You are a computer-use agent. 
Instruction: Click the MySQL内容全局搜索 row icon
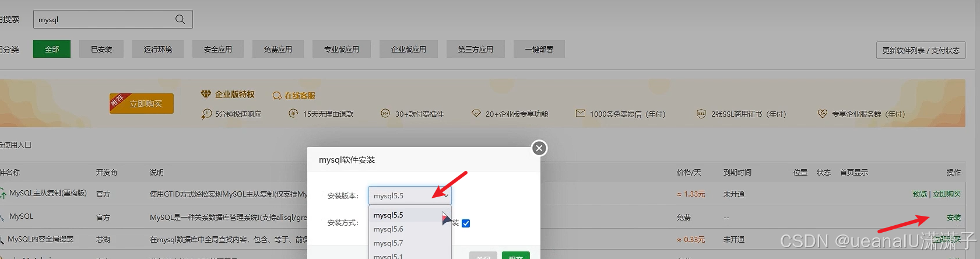pos(2,239)
